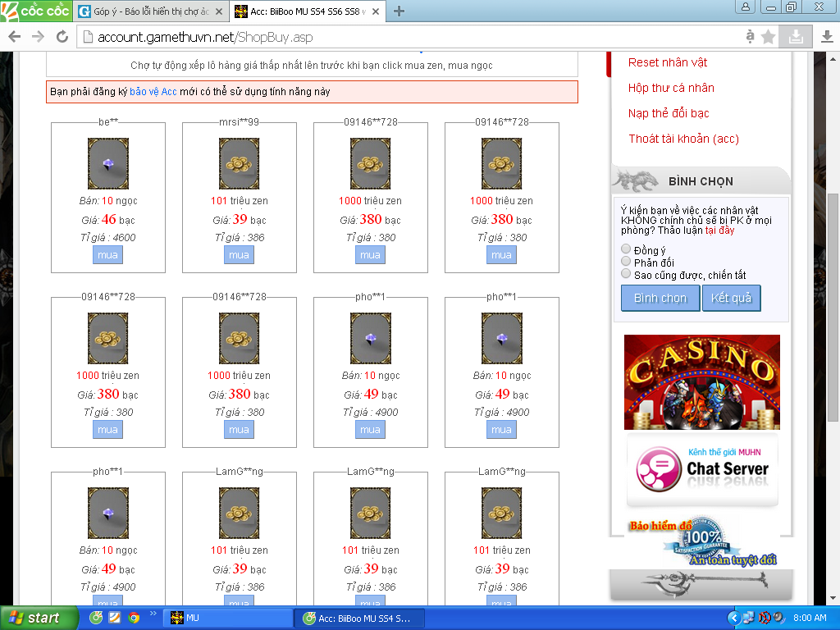Click the network icon in the system tray
This screenshot has height=630, width=840.
coord(749,618)
